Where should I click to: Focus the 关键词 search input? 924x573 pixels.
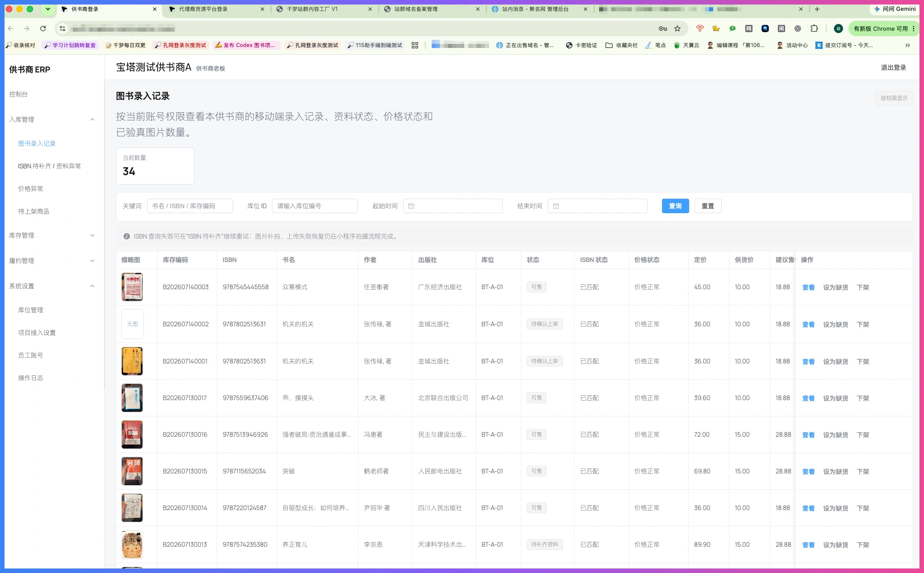pos(190,206)
